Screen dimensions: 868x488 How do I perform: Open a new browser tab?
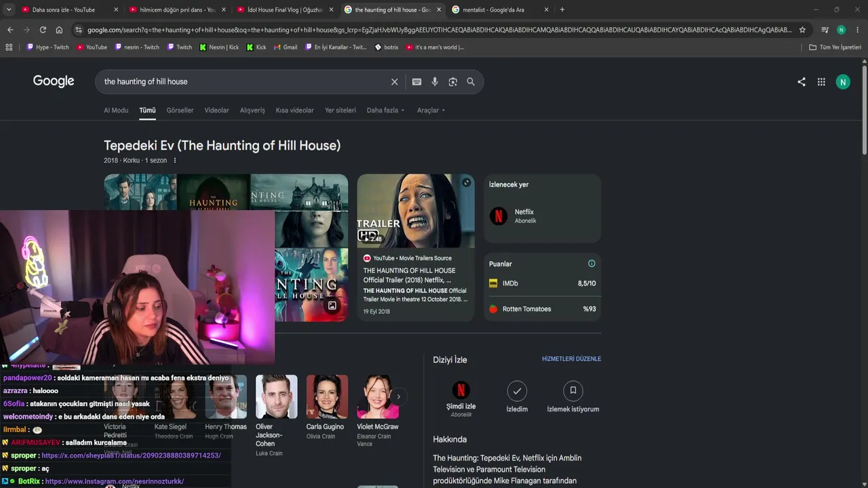coord(562,9)
